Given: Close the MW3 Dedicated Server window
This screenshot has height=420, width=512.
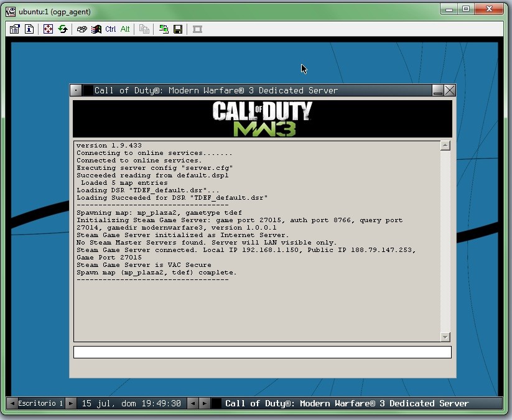Looking at the screenshot, I should click(450, 90).
